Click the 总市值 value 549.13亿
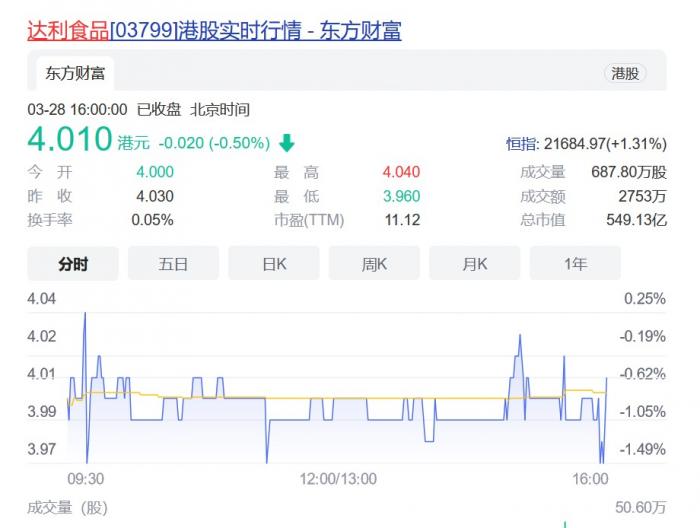This screenshot has width=700, height=528. tap(637, 220)
